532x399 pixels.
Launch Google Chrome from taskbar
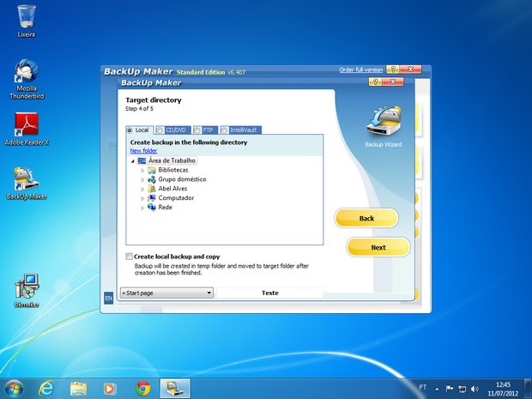tap(142, 389)
